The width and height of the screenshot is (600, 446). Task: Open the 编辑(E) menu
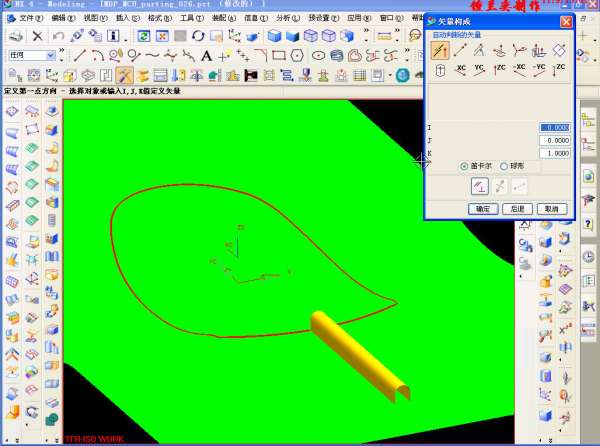(x=63, y=18)
